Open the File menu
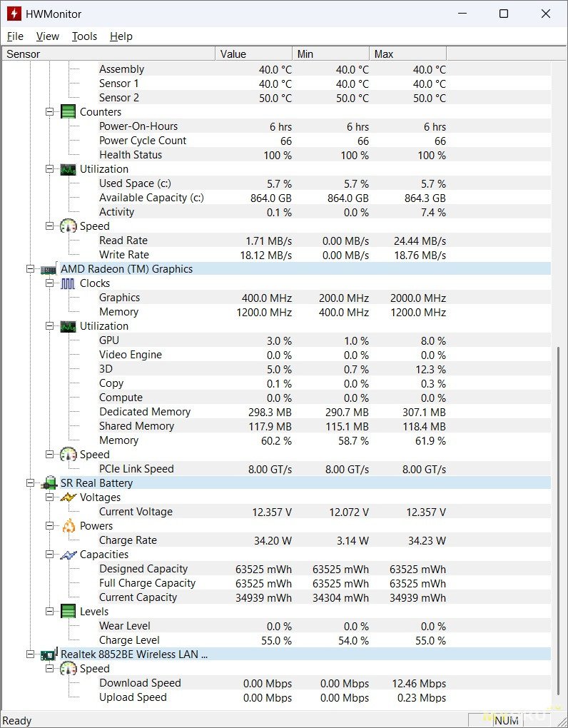Image resolution: width=568 pixels, height=728 pixels. pos(15,36)
